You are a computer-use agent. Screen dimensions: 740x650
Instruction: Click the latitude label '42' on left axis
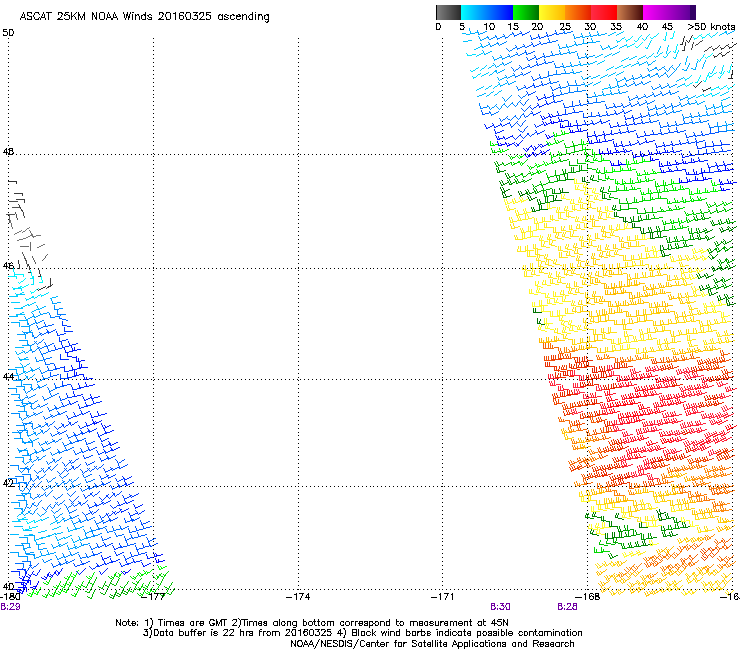(8, 482)
